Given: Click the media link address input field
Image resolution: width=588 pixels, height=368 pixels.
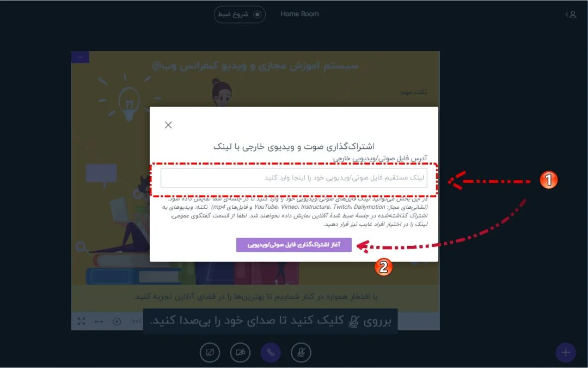Looking at the screenshot, I should (293, 178).
